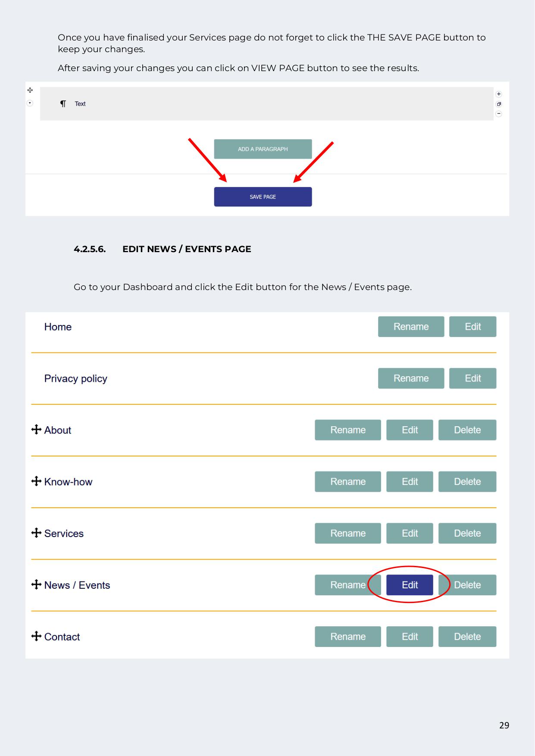This screenshot has width=535, height=756.
Task: Edit the News / Events page
Action: 410,585
